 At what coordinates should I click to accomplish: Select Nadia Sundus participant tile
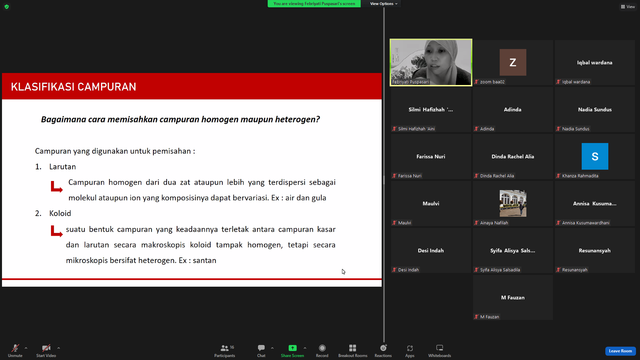(595, 109)
